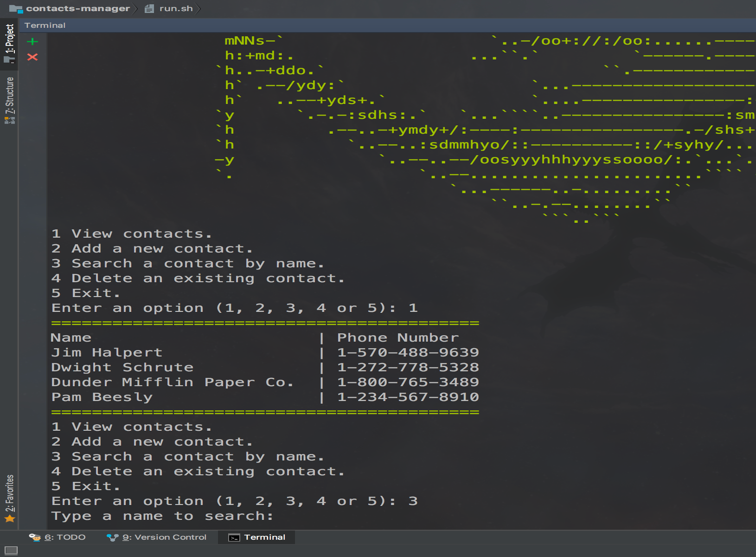Click the 'Phone Number' column header
The height and width of the screenshot is (557, 756).
click(x=398, y=338)
